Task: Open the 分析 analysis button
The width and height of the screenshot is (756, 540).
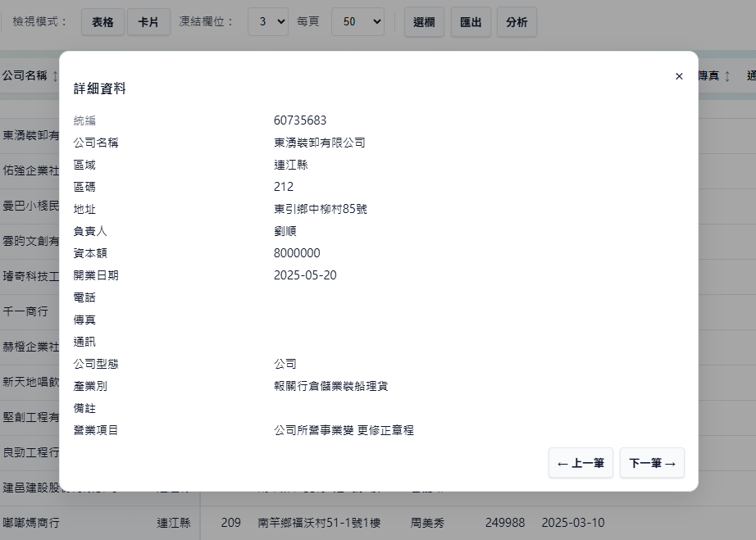Action: (x=517, y=22)
